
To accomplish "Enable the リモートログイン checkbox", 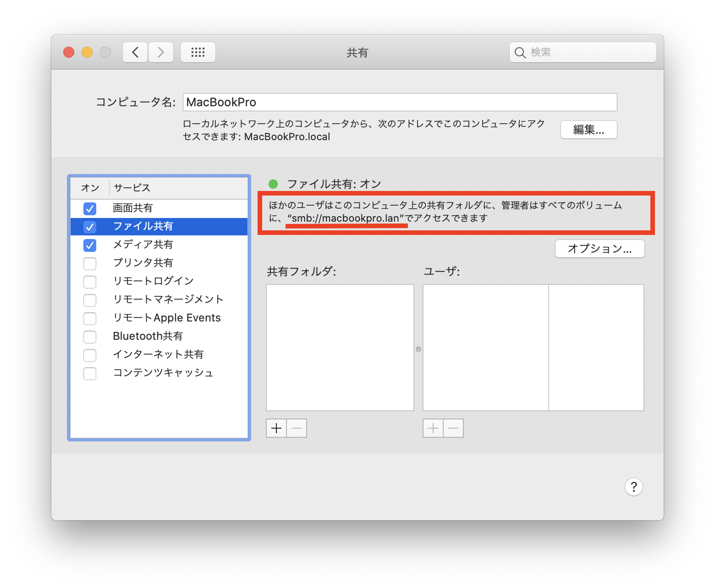I will (x=90, y=282).
